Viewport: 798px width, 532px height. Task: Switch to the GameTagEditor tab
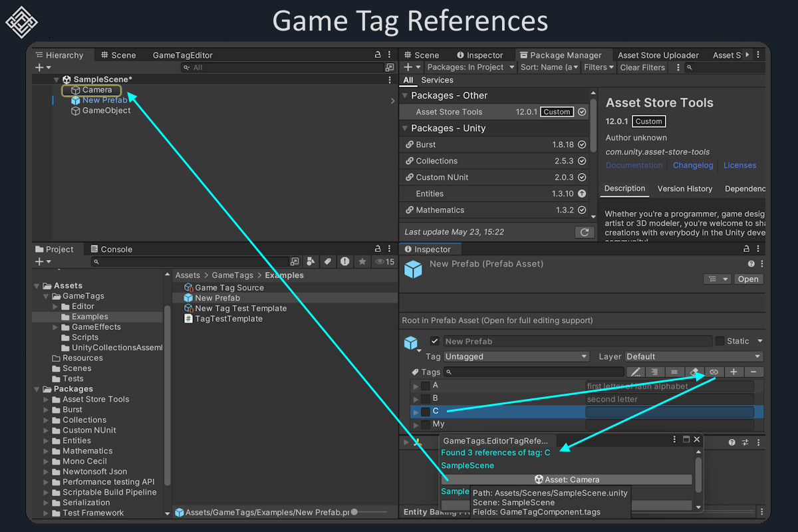tap(182, 55)
